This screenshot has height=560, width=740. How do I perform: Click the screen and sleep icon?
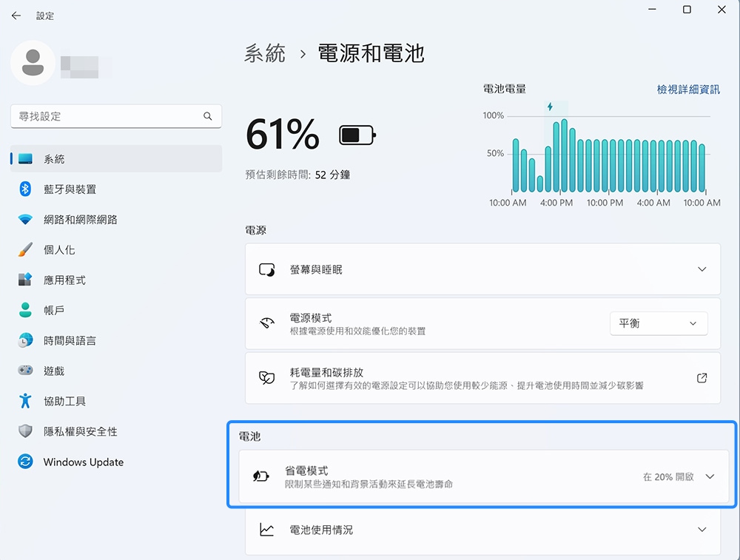tap(266, 269)
